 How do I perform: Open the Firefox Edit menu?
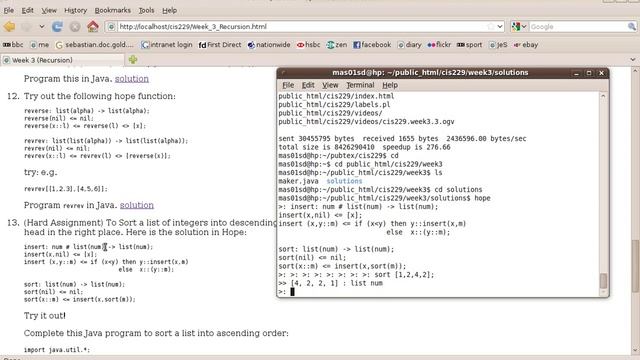pos(27,10)
